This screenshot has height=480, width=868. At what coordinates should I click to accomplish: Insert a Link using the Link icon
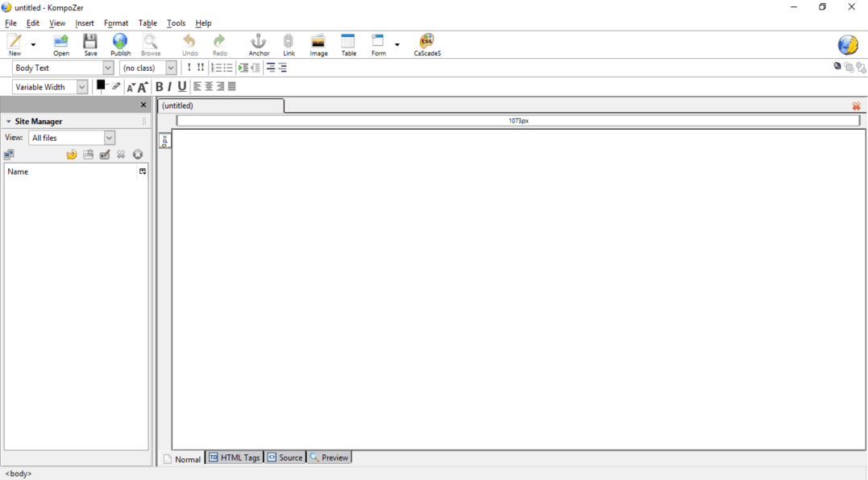pos(289,44)
